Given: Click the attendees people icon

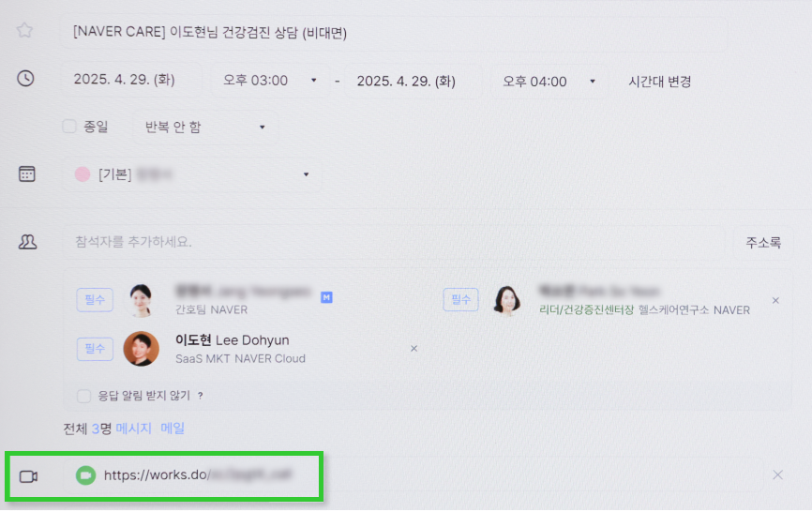Looking at the screenshot, I should click(x=27, y=242).
